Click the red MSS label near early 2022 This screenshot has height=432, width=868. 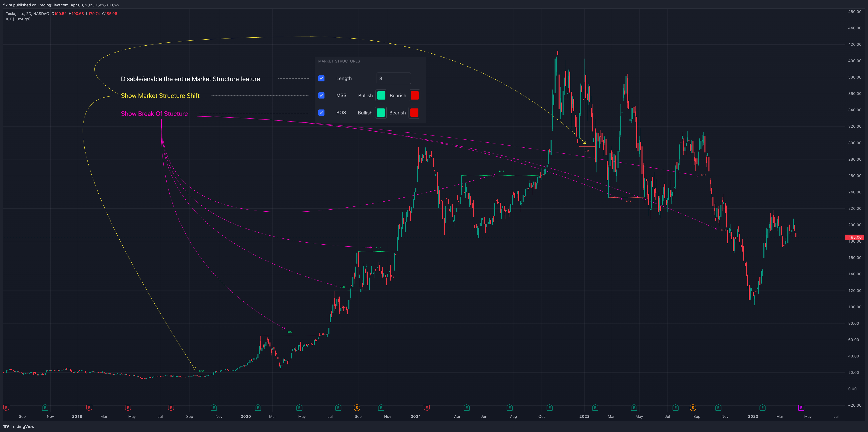point(587,151)
